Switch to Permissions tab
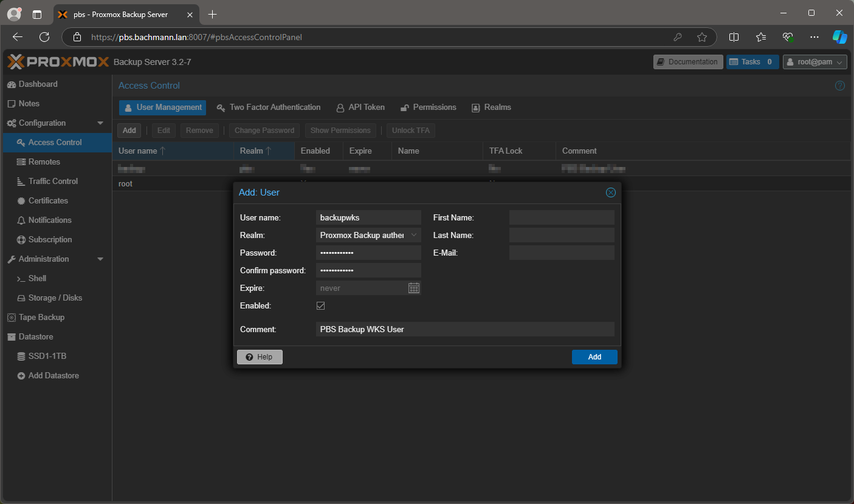The height and width of the screenshot is (504, 854). click(x=428, y=107)
